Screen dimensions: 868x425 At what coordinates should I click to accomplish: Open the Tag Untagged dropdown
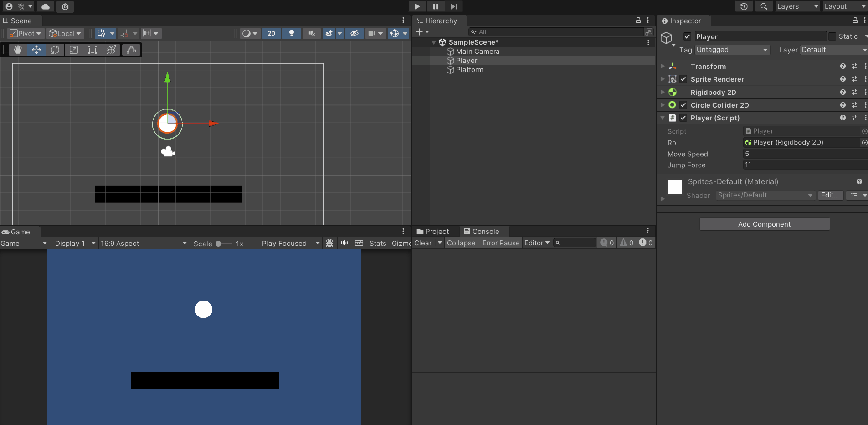pyautogui.click(x=732, y=50)
